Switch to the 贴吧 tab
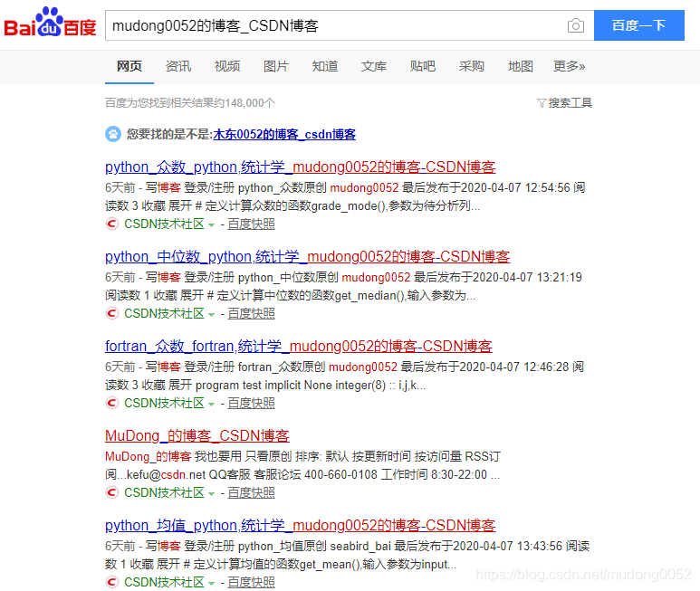Viewport: 700px width, 591px height. click(x=423, y=66)
